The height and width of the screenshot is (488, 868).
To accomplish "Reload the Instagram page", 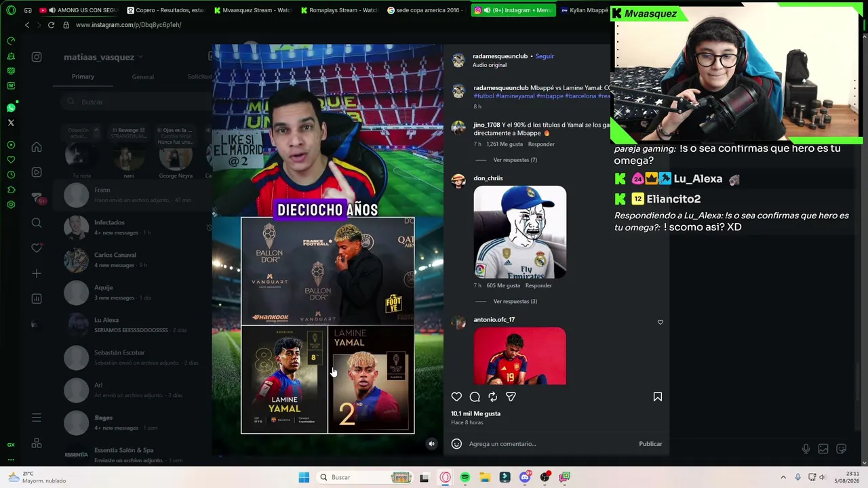I will [51, 25].
